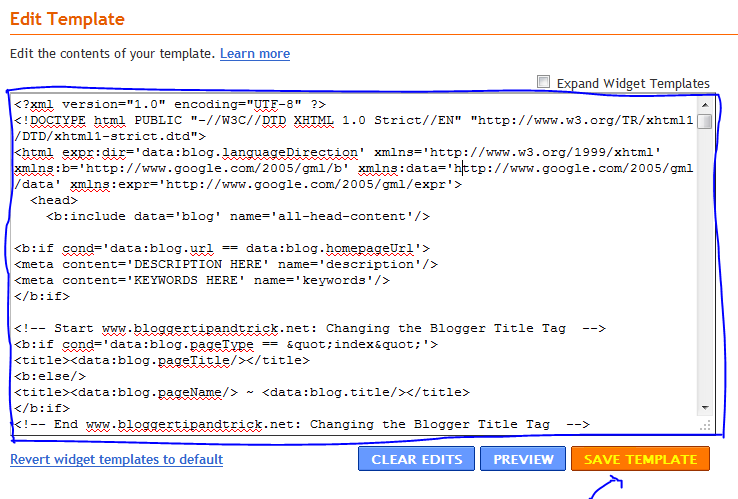Click the scrollbar up arrow
This screenshot has width=738, height=499.
coord(705,105)
